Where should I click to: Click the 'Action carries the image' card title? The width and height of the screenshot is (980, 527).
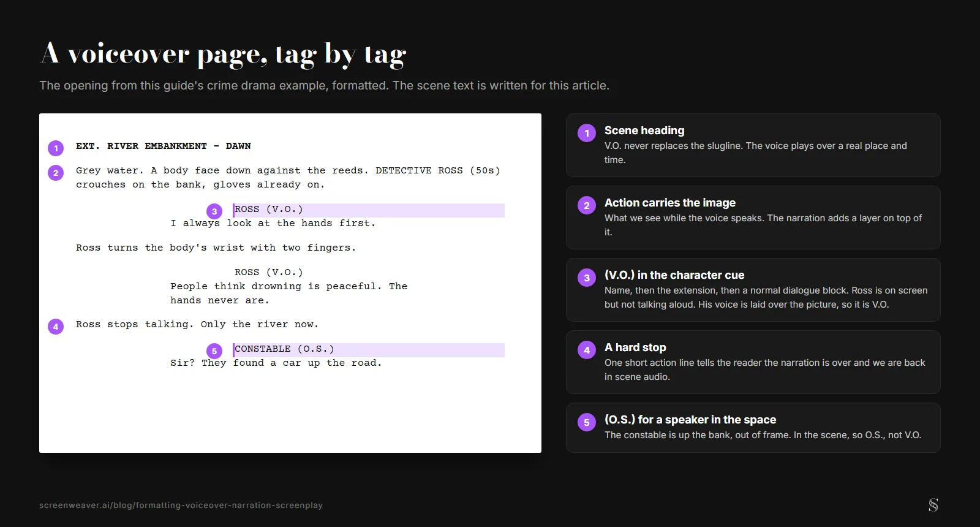click(670, 203)
